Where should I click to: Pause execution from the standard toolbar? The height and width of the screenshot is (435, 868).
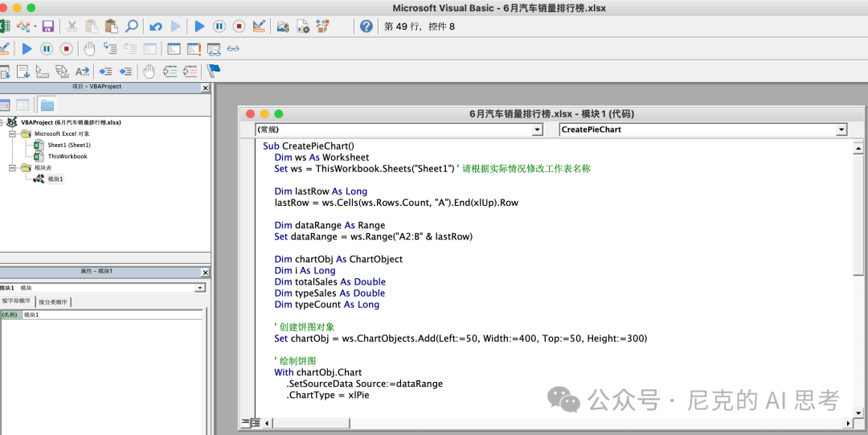click(219, 26)
